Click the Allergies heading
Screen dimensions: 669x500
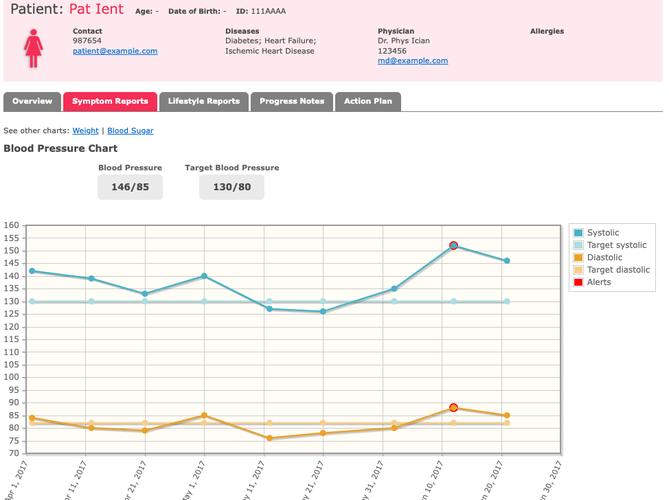(547, 31)
